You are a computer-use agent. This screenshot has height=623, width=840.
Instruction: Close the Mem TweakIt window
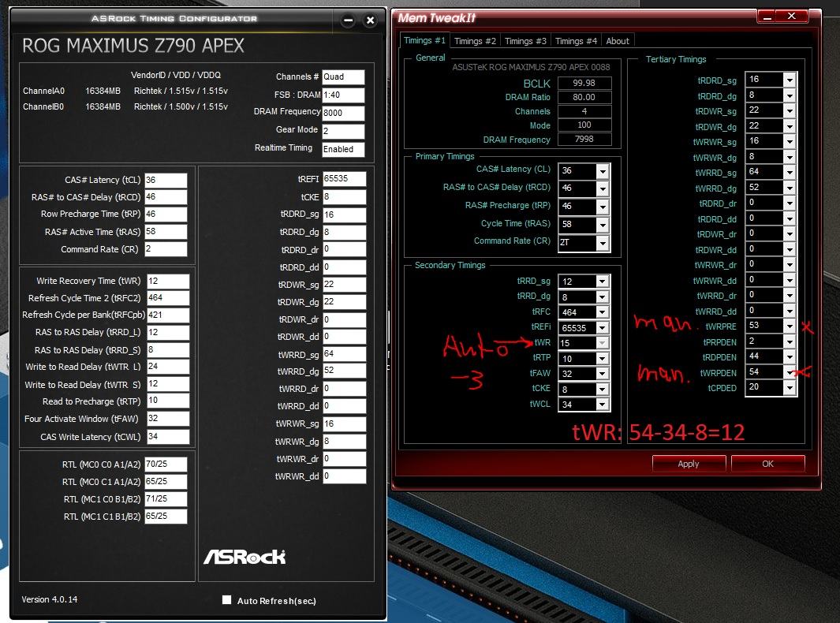click(x=792, y=17)
